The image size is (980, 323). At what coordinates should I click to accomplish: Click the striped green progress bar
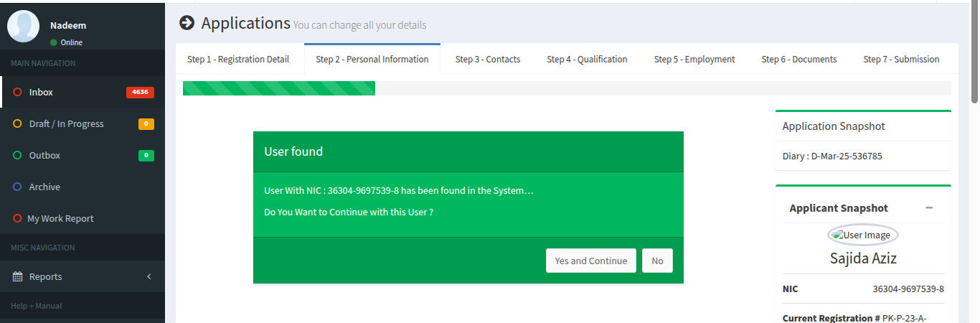tap(279, 88)
